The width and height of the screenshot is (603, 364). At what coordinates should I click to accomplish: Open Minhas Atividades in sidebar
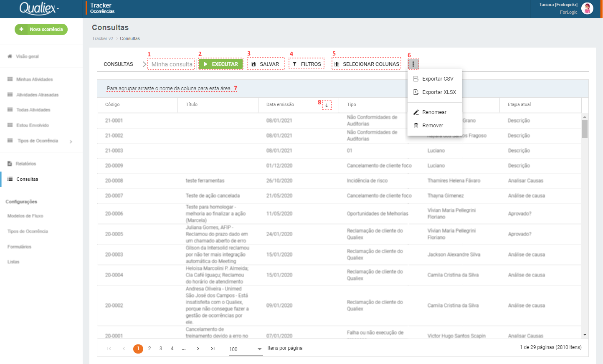pyautogui.click(x=35, y=79)
